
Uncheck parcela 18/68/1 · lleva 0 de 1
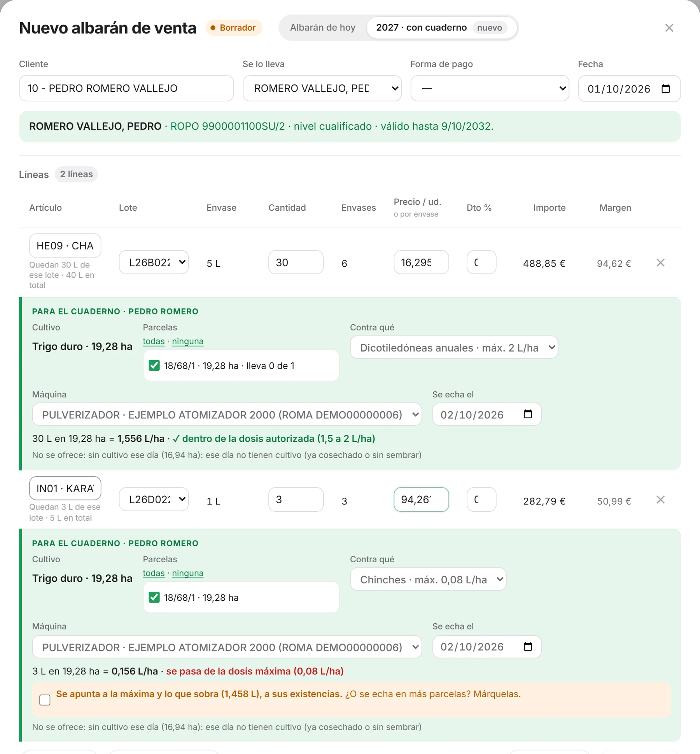154,366
